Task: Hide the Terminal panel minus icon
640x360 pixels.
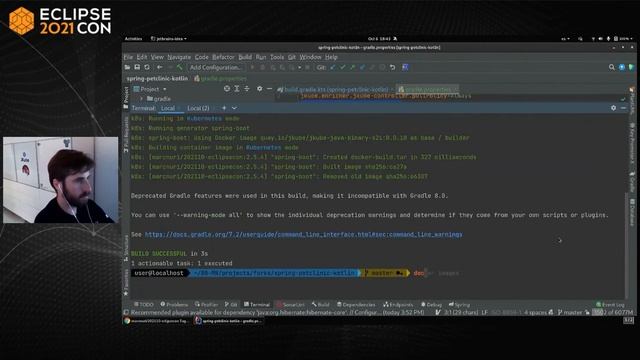Action: [x=623, y=108]
